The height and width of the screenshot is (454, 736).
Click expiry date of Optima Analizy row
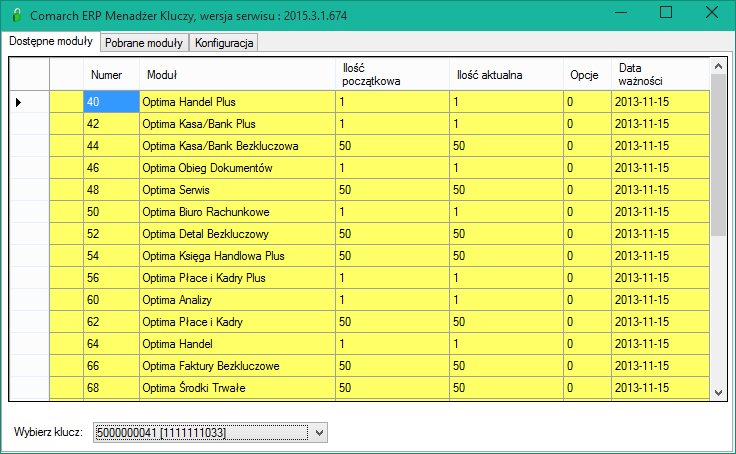(x=660, y=300)
